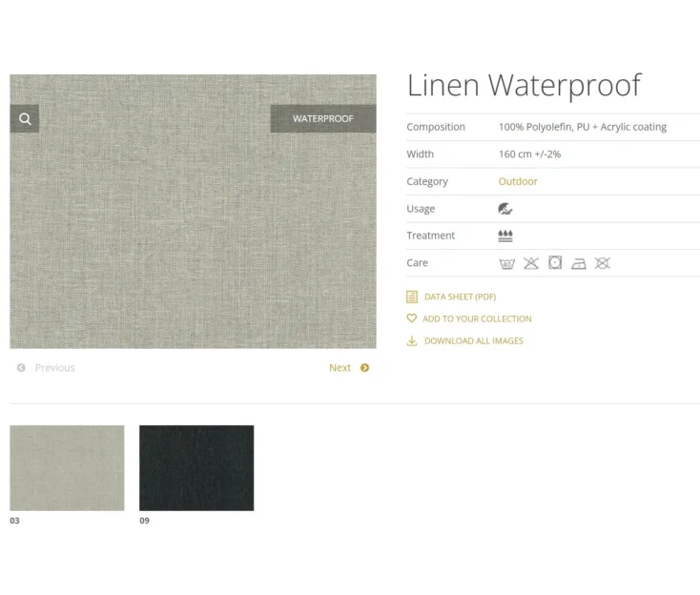This screenshot has height=595, width=700.
Task: Click the Width label
Action: [420, 154]
